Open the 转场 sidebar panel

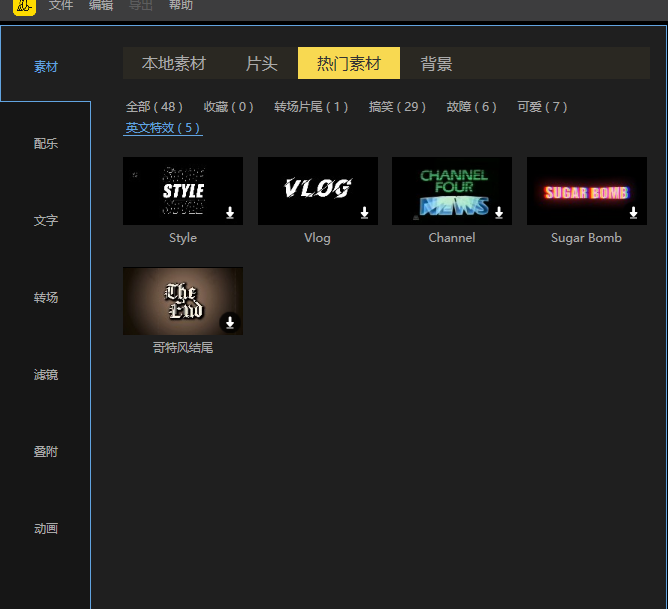coord(46,298)
